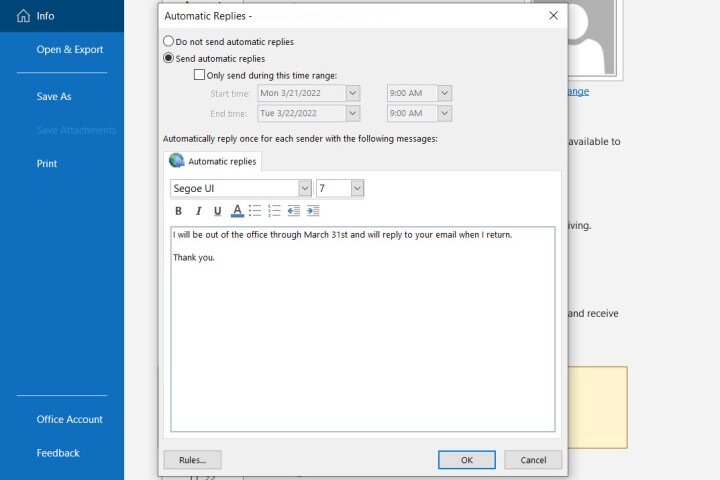Open the Start time 9:00 AM dropdown
Viewport: 720px width, 480px height.
pyautogui.click(x=444, y=93)
